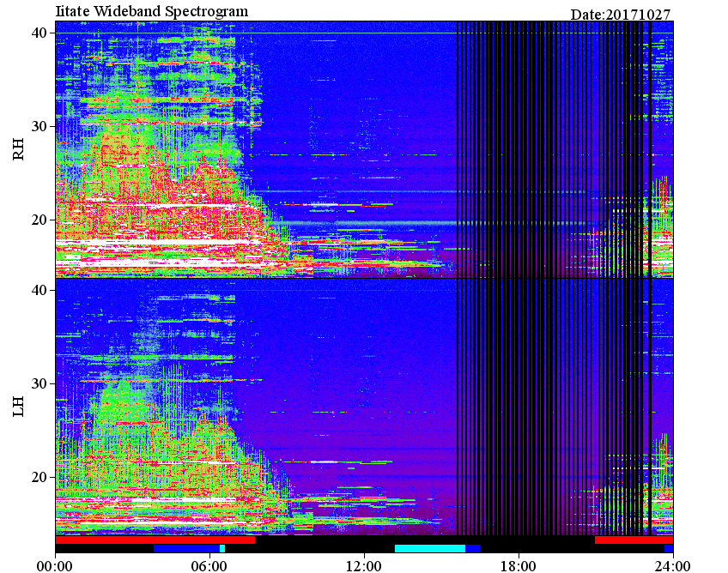Click the 18:00 time axis tick label
Viewport: 728px width, 573px height.
coord(519,566)
